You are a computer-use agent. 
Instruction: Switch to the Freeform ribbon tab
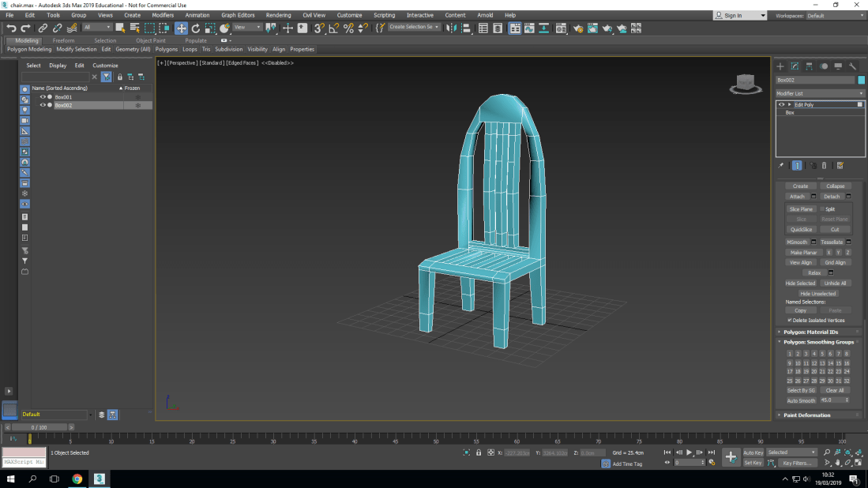point(64,40)
